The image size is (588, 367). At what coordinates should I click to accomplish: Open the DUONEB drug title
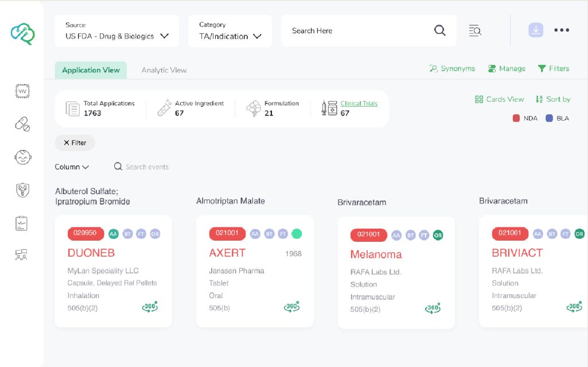(x=91, y=253)
